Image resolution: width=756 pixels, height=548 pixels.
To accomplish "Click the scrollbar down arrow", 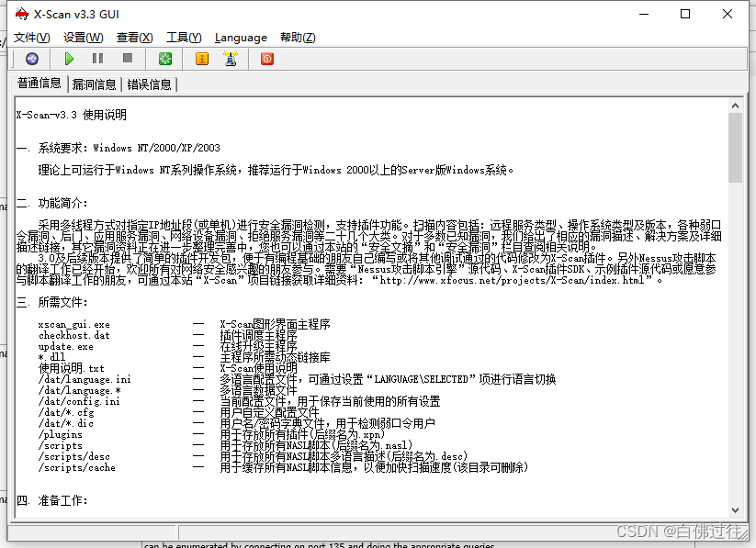I will (735, 510).
